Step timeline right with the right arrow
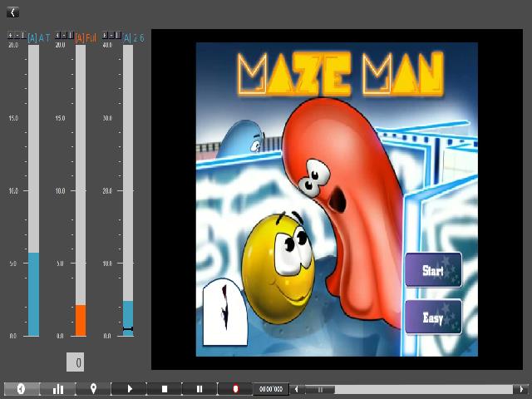This screenshot has width=532, height=399. click(521, 389)
